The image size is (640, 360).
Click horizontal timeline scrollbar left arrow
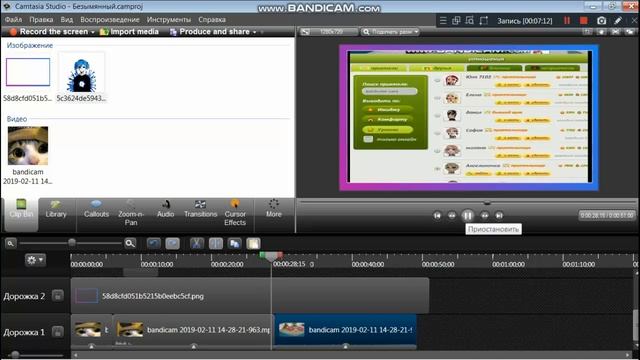(75, 355)
